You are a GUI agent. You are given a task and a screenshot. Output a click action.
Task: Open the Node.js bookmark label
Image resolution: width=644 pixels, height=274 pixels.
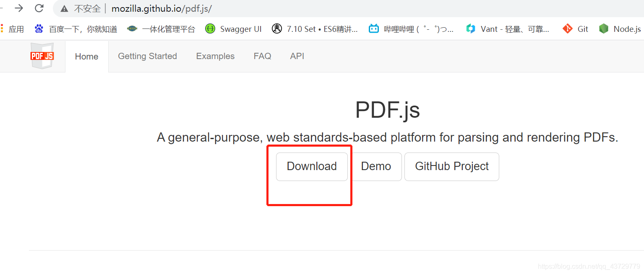(x=627, y=29)
